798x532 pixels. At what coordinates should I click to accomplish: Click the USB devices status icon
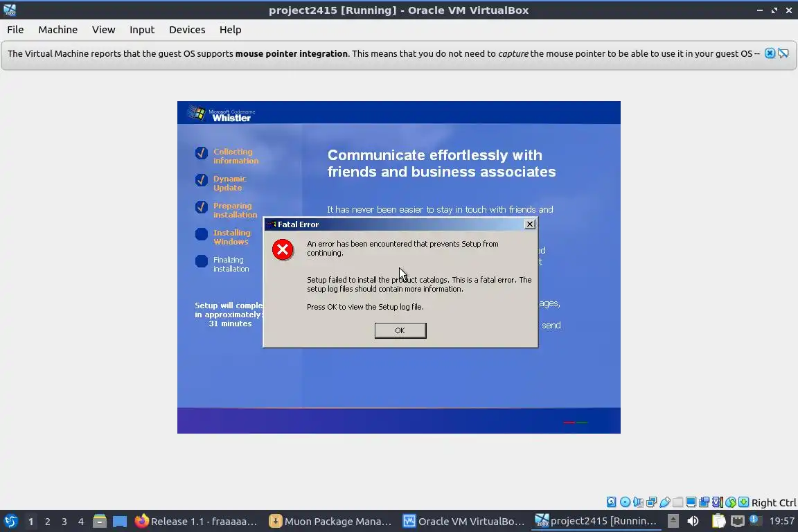pos(665,502)
